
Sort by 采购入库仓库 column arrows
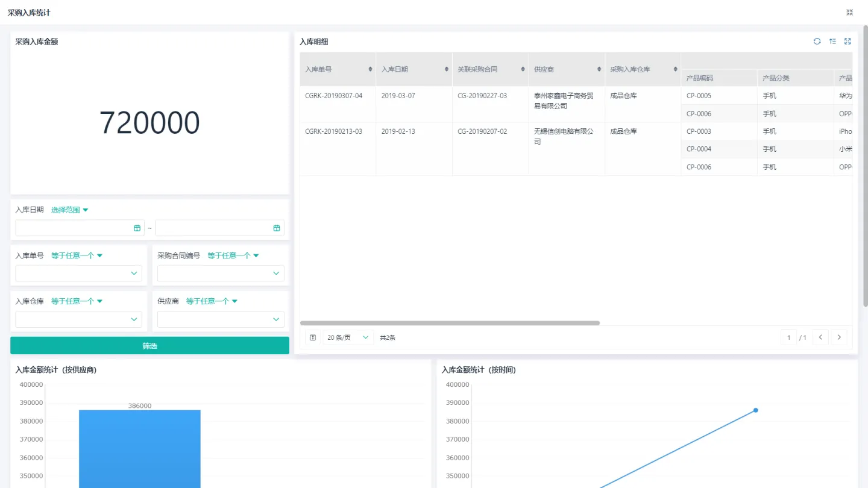[675, 69]
